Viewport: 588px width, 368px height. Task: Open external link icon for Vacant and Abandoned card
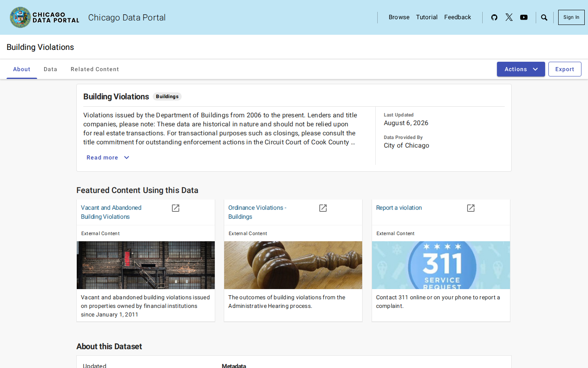click(176, 208)
